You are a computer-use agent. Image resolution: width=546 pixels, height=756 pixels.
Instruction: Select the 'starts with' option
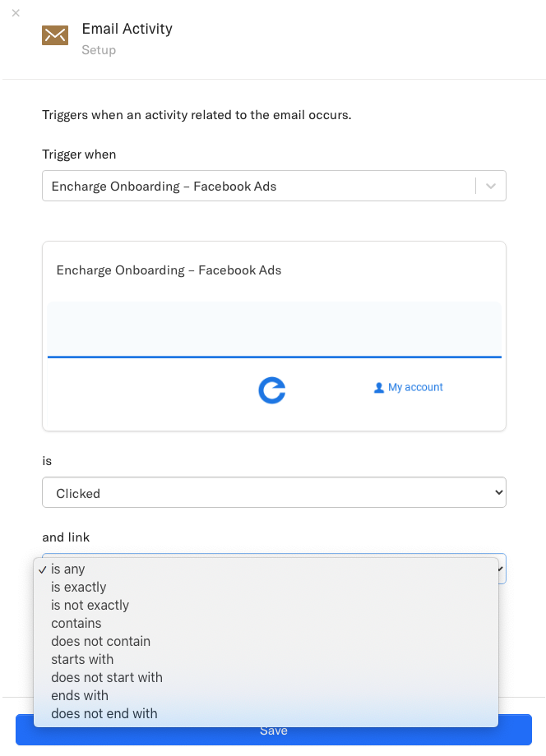point(82,659)
